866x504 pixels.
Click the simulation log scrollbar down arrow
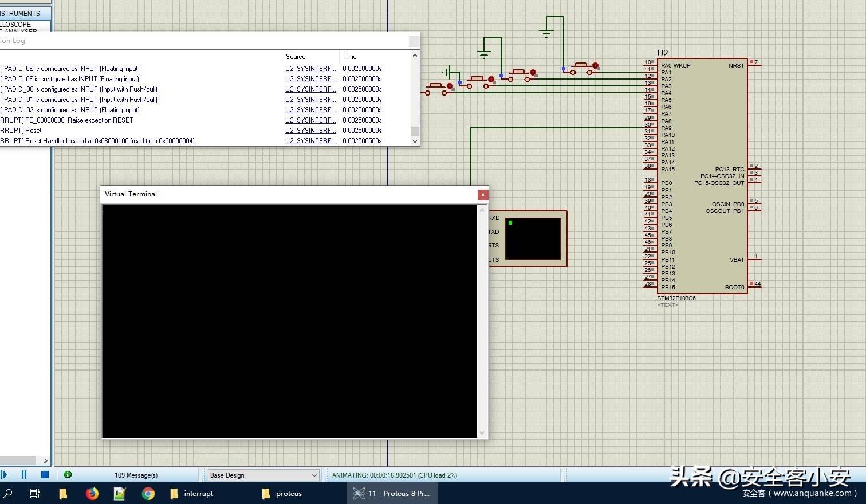[x=415, y=141]
